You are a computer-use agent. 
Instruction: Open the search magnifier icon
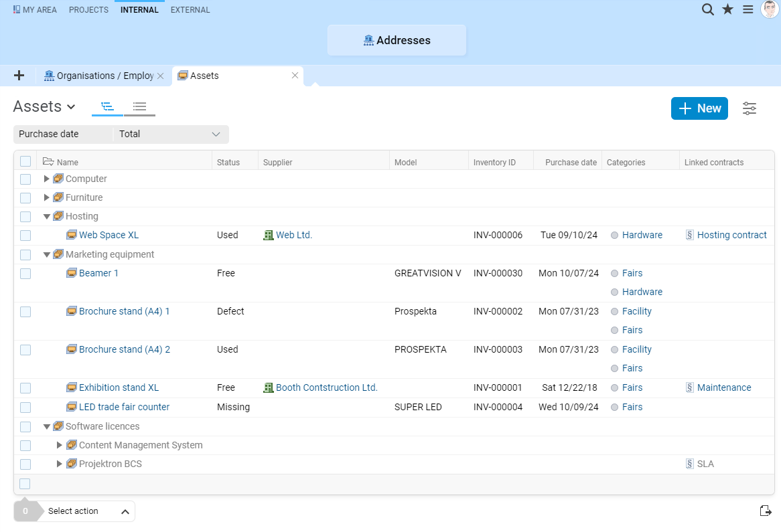point(707,9)
